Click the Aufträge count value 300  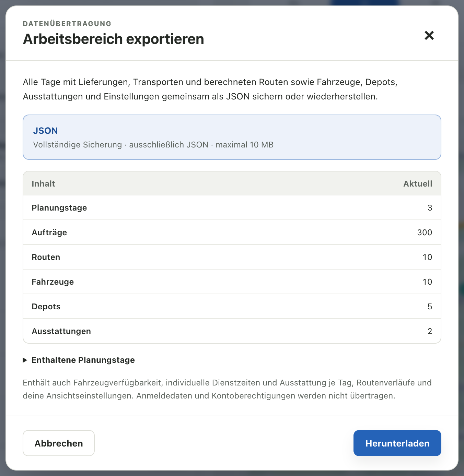tap(425, 233)
